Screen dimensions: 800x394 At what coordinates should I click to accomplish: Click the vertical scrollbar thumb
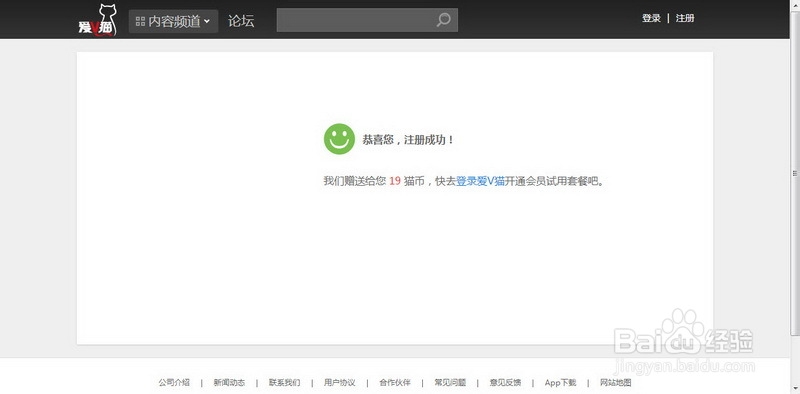tap(795, 174)
